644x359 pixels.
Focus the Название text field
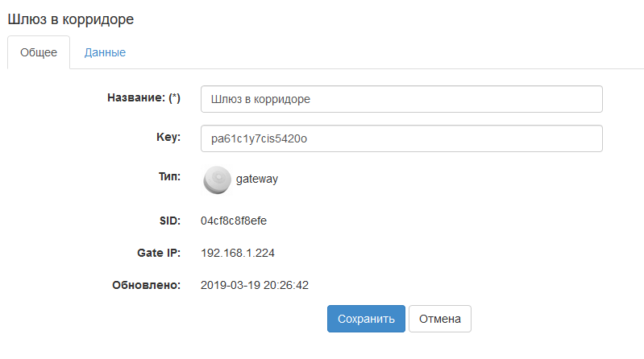[x=401, y=99]
